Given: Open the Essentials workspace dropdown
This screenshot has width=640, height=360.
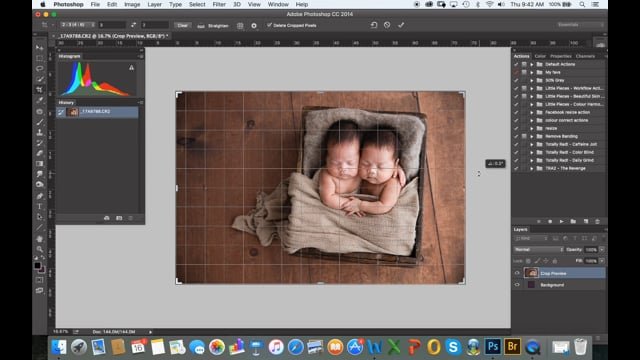Looking at the screenshot, I should (580, 25).
